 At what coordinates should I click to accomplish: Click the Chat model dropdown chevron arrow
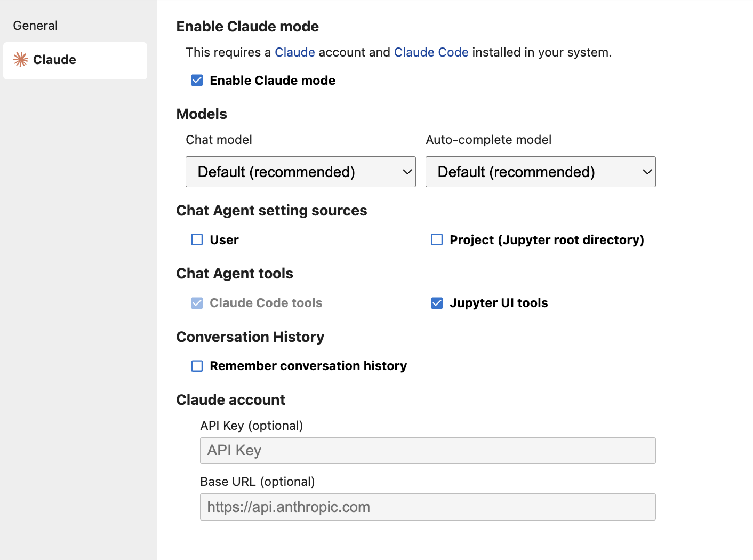coord(407,172)
